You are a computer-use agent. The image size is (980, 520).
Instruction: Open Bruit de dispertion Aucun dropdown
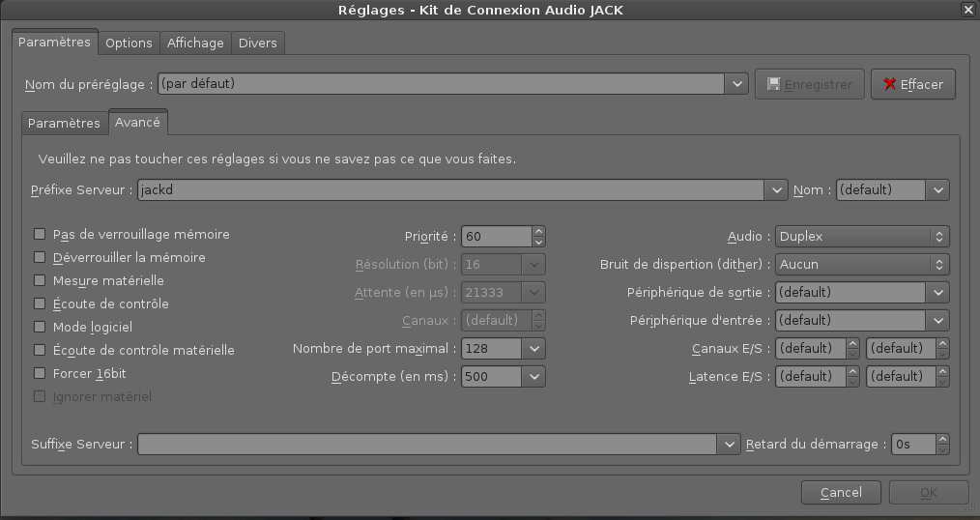pos(862,265)
